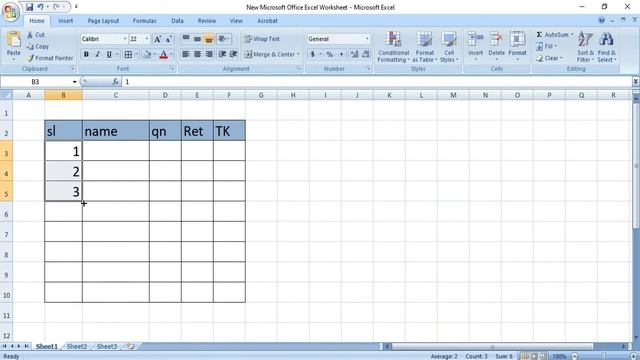Image resolution: width=640 pixels, height=360 pixels.
Task: Click Merge & Center button
Action: tap(270, 54)
